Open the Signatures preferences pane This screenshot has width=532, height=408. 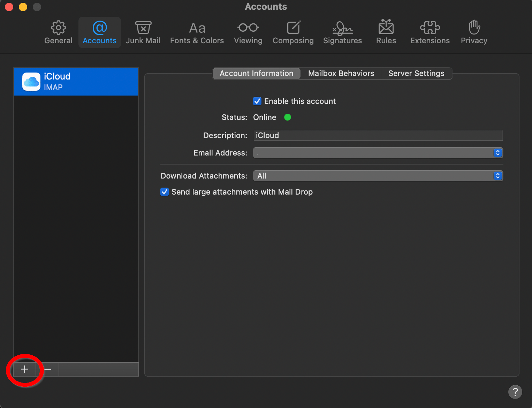[x=343, y=32]
